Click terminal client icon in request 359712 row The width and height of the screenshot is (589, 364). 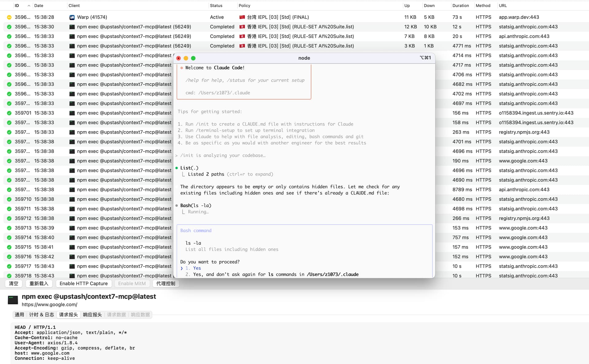(x=72, y=218)
